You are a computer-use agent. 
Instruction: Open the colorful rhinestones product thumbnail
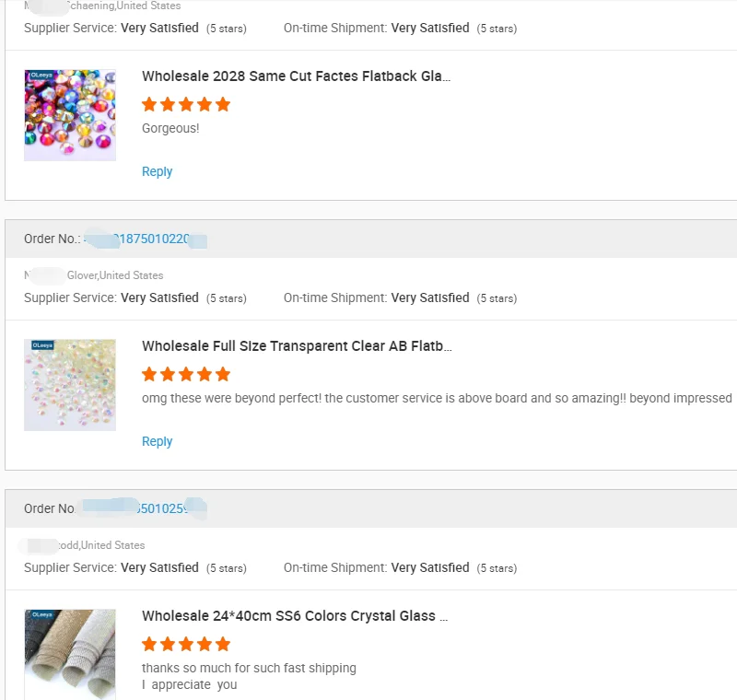pyautogui.click(x=70, y=115)
